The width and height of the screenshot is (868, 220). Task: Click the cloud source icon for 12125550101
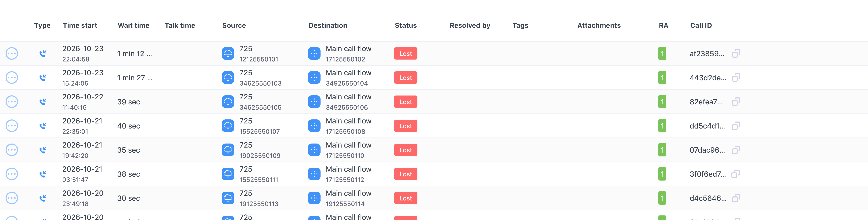[x=228, y=53]
